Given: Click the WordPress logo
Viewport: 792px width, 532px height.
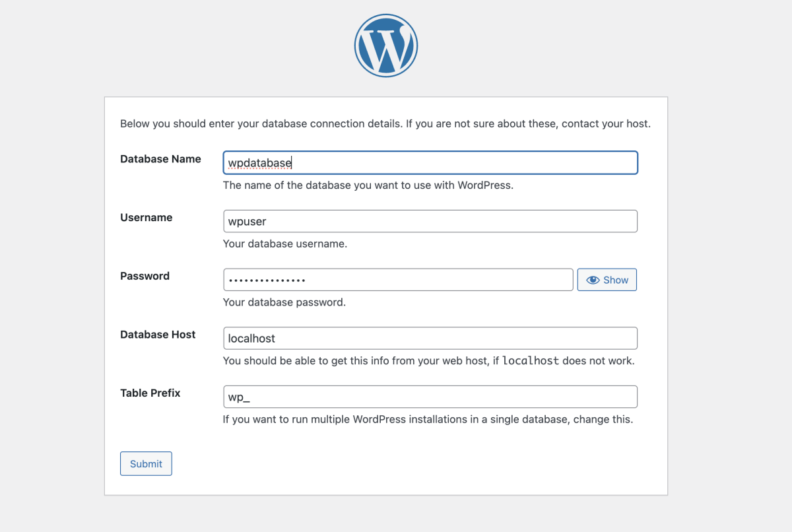Looking at the screenshot, I should coord(386,46).
